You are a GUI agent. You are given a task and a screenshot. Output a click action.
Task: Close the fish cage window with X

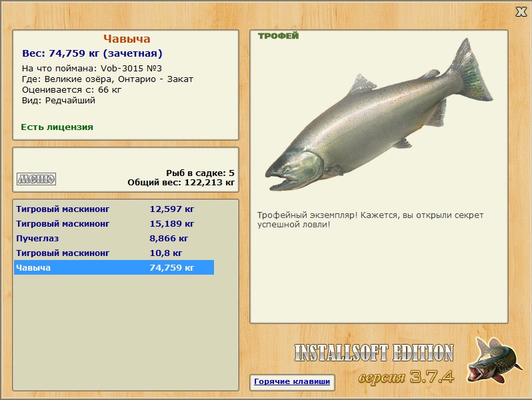click(521, 12)
